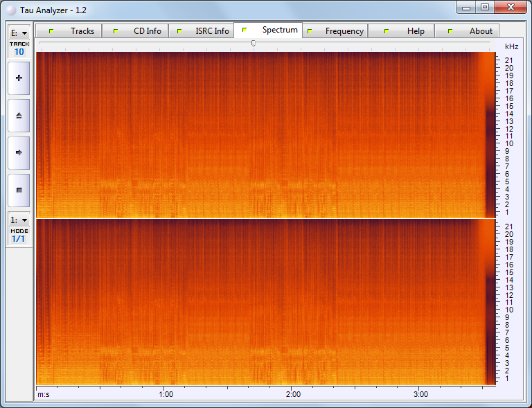Viewport: 532px width, 408px height.
Task: Click the plus button in the sidebar
Action: (19, 78)
